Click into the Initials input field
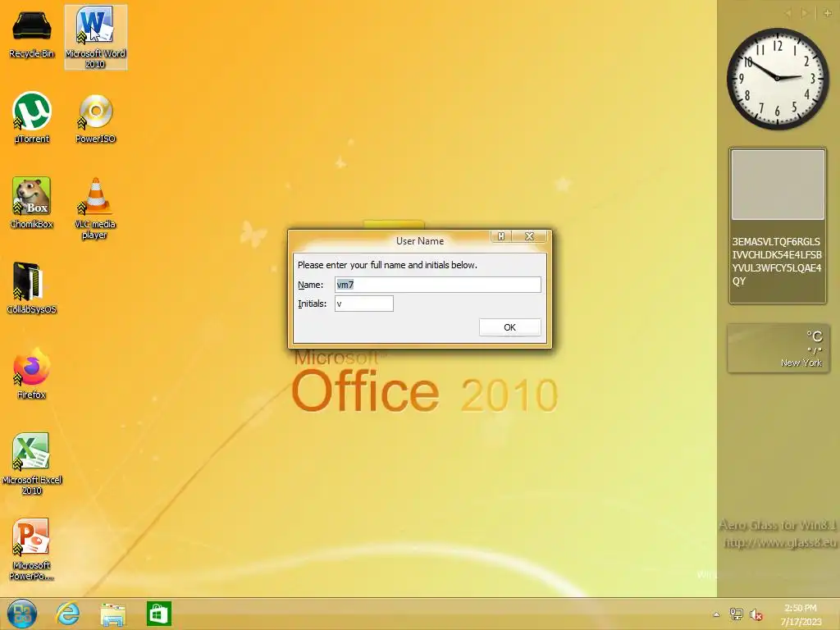 click(363, 304)
